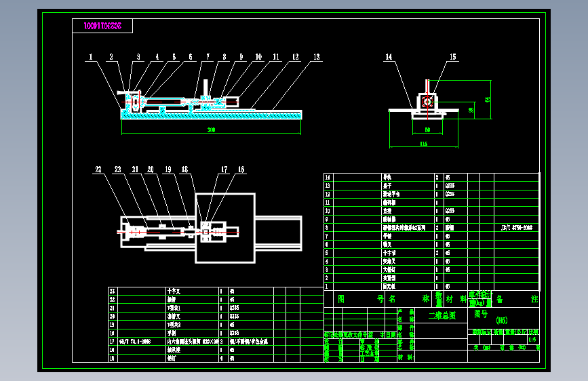The image size is (588, 381).
Task: Click row 15 number cell in lower parts list
Action: tap(112, 359)
